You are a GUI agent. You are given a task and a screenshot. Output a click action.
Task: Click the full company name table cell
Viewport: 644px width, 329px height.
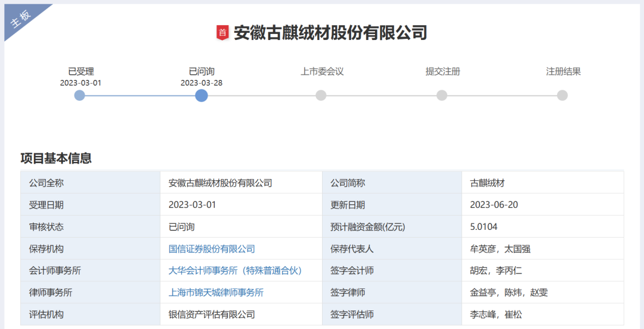click(x=241, y=183)
